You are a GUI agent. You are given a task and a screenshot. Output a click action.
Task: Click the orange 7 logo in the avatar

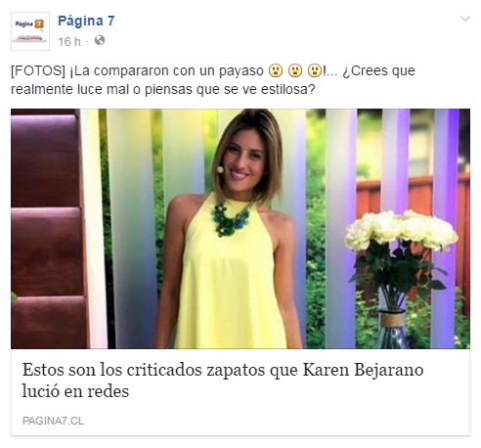pos(39,23)
